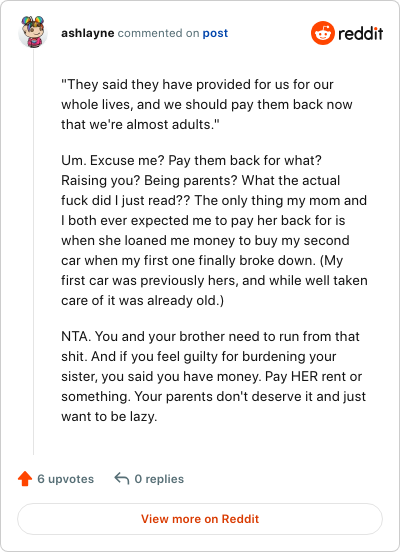This screenshot has height=552, width=400.
Task: Click the line "care of it was already old.)"
Action: coord(142,301)
